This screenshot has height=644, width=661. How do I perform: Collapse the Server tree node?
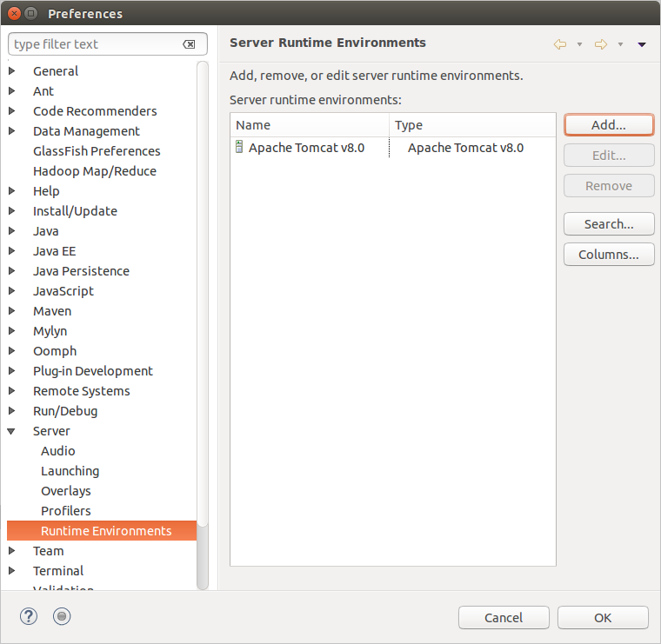coord(11,431)
